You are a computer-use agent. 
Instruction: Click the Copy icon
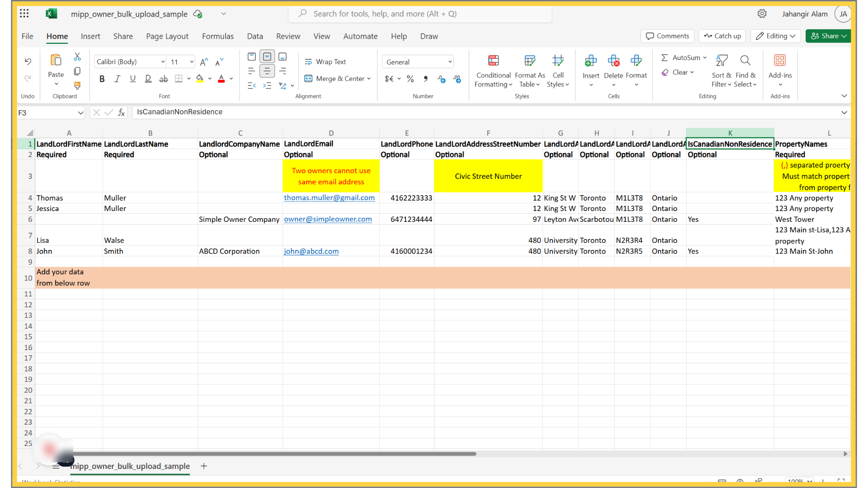point(77,71)
